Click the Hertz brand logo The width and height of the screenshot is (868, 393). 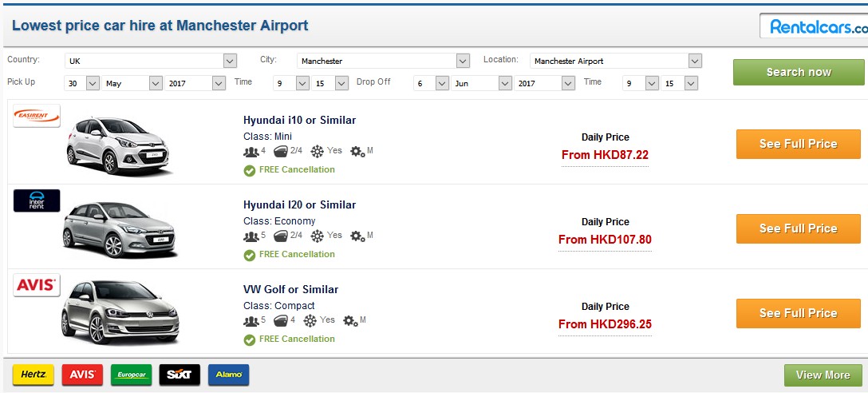point(34,375)
